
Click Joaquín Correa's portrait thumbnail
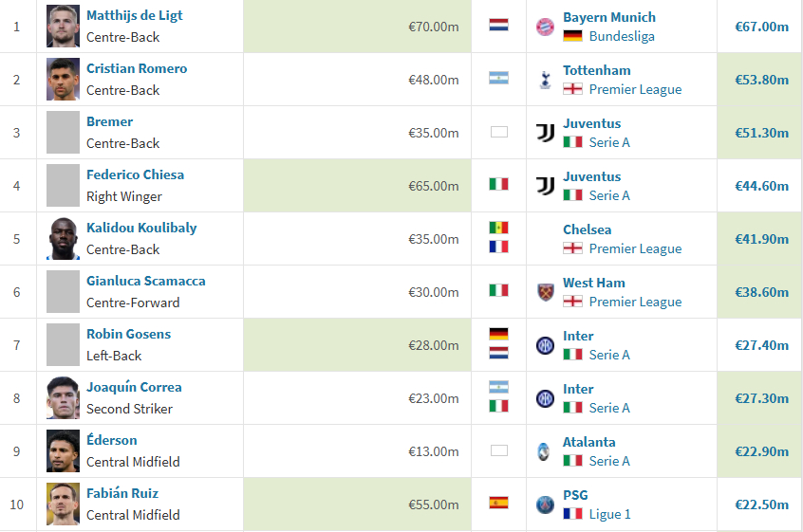click(x=63, y=398)
